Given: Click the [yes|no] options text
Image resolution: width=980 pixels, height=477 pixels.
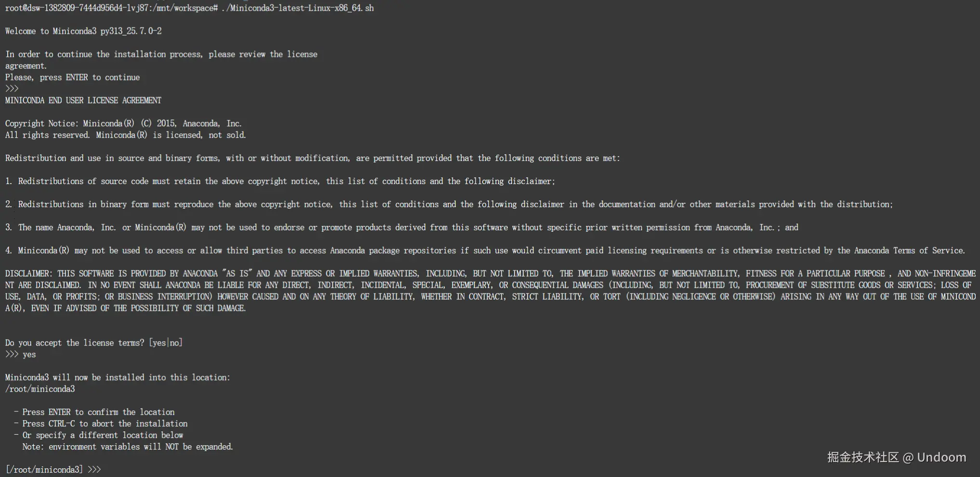Looking at the screenshot, I should click(166, 343).
